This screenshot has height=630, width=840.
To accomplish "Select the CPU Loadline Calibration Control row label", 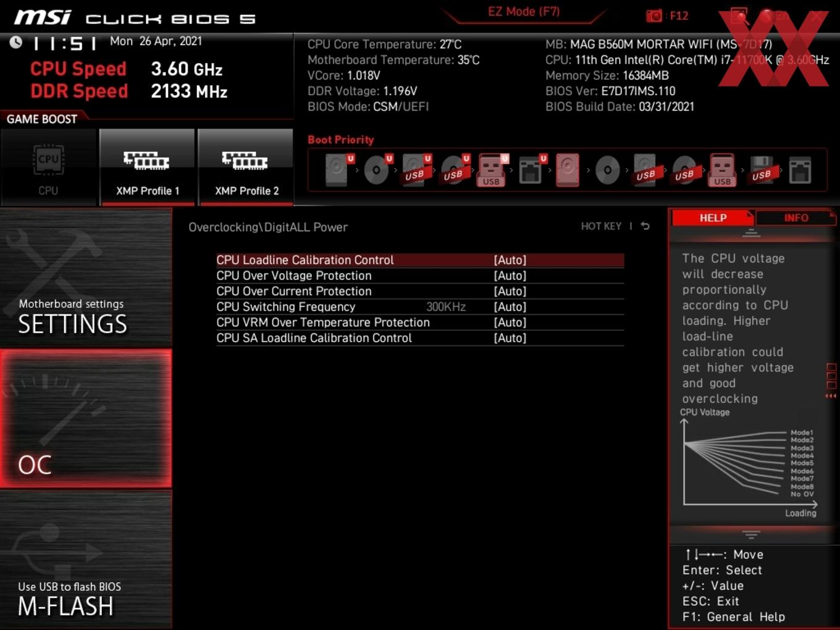I will [305, 260].
